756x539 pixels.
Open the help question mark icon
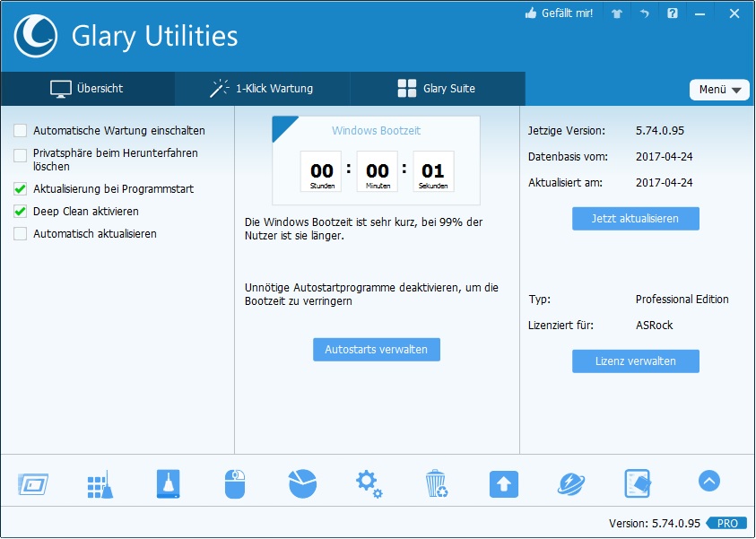[672, 13]
